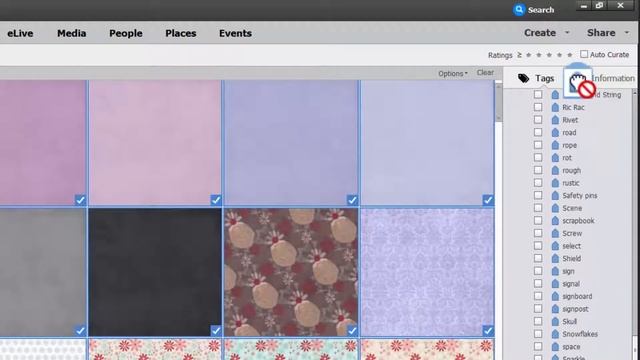Click the tags panel vertical scrollbar
The height and width of the screenshot is (360, 640).
coord(635,224)
